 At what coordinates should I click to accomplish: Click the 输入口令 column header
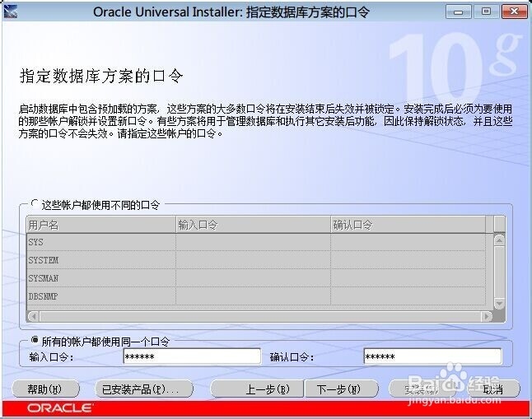click(253, 225)
